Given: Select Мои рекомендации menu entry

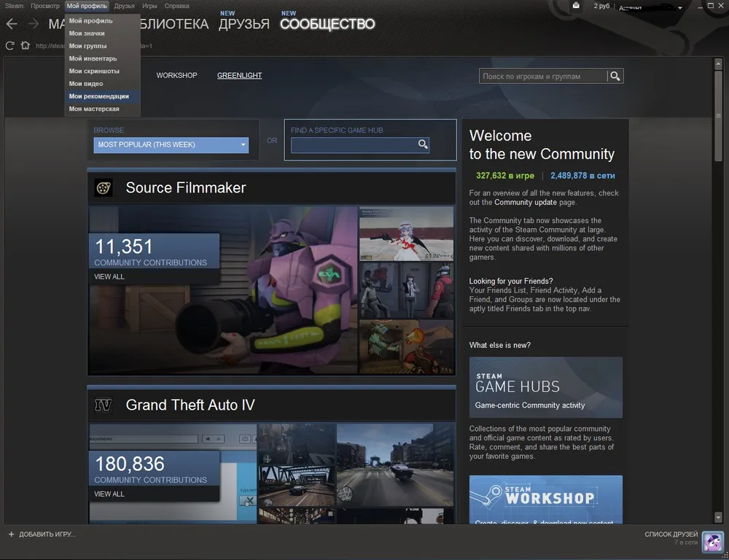Looking at the screenshot, I should pos(103,96).
